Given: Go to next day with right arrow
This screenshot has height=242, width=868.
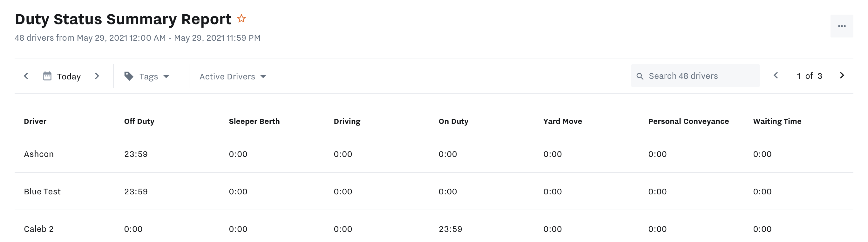Looking at the screenshot, I should [x=97, y=76].
